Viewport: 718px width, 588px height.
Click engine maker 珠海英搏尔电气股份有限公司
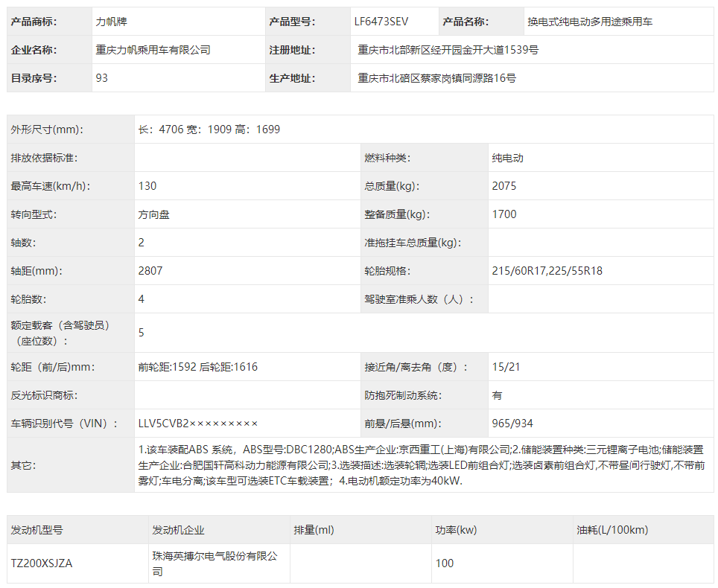click(215, 563)
